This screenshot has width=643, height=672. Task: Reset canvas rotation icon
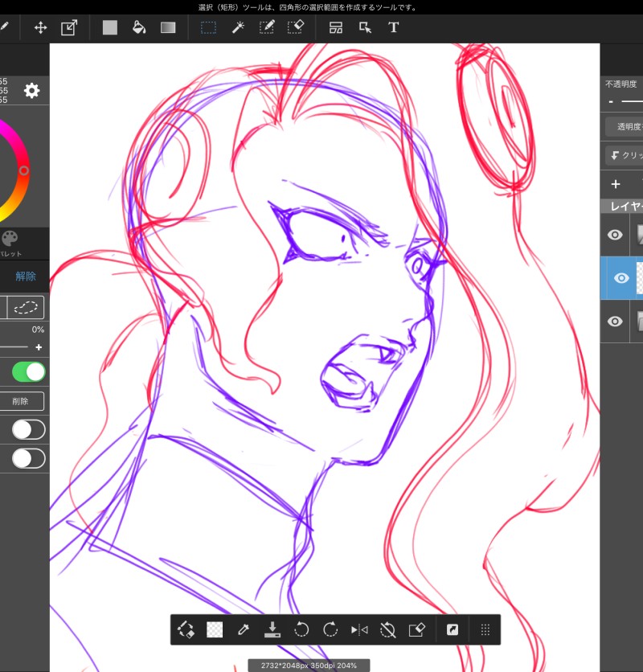point(388,629)
